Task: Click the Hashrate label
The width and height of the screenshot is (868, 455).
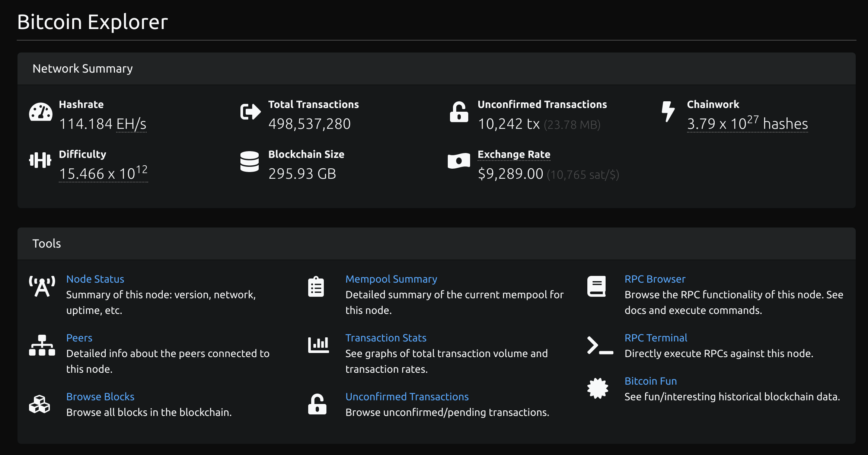Action: click(x=82, y=105)
